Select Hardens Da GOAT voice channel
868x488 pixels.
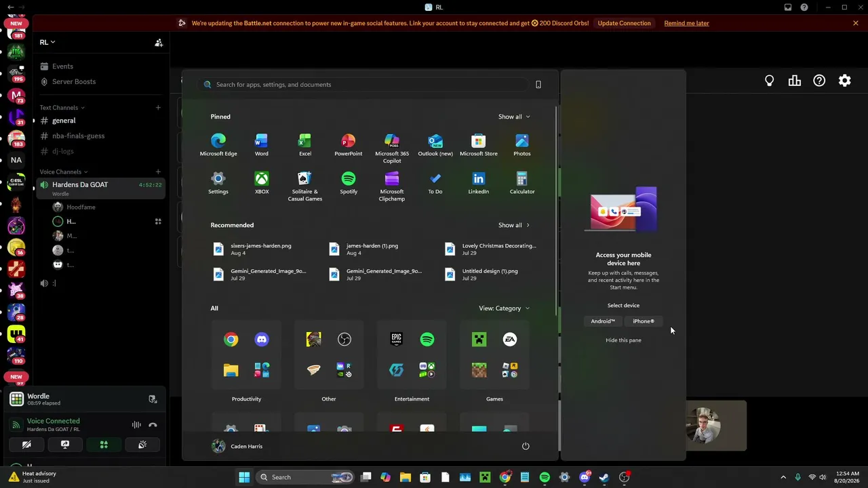click(x=101, y=188)
